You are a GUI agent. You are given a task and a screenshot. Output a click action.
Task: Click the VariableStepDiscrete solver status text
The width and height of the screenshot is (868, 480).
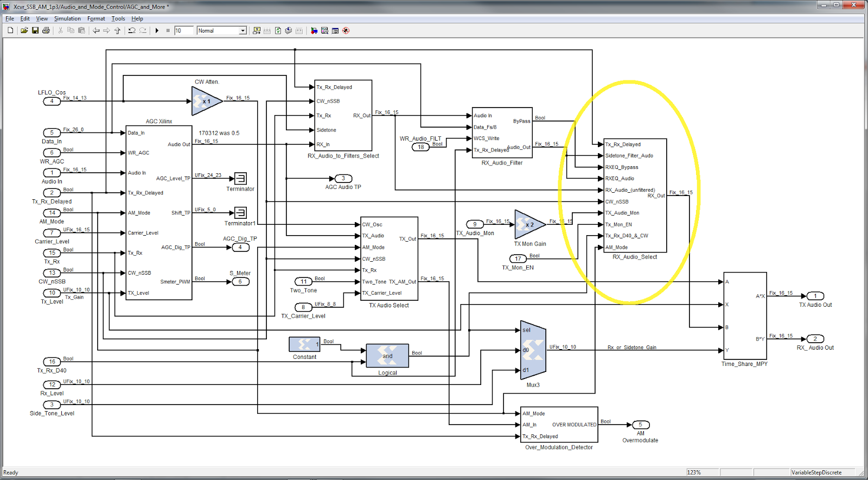816,472
